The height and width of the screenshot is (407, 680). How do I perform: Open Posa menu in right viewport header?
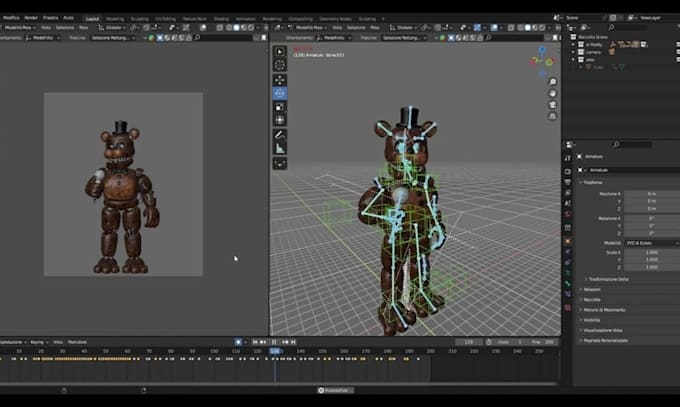coord(375,27)
